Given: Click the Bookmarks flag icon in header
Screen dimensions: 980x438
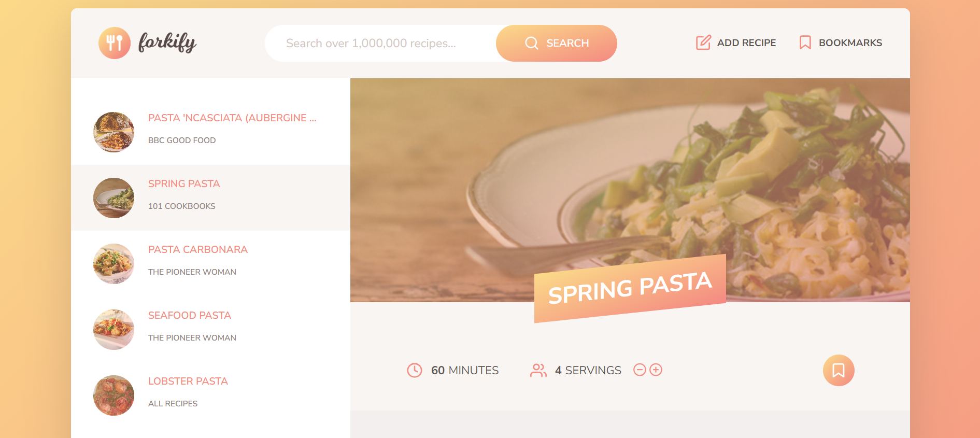Looking at the screenshot, I should pyautogui.click(x=805, y=43).
